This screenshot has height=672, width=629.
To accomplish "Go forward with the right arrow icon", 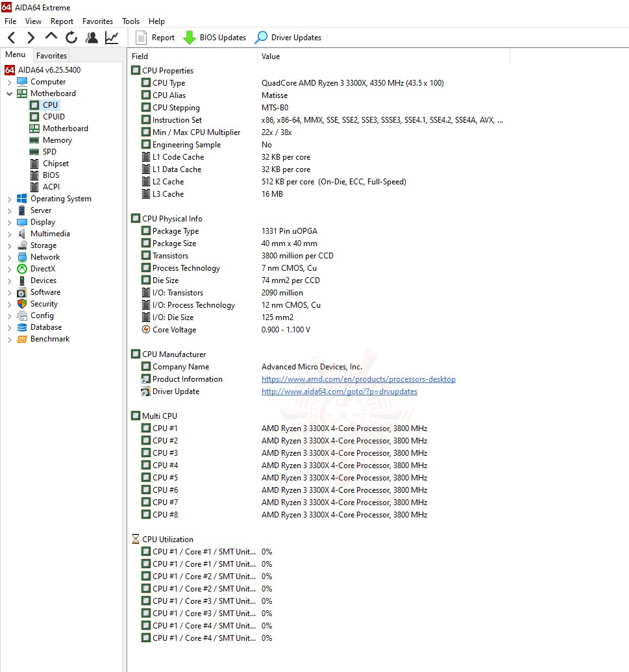I will [31, 38].
